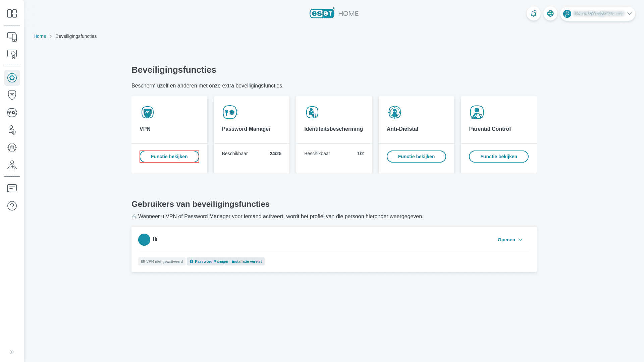Open the Identiteitsbescherming card title
This screenshot has width=644, height=362.
click(333, 129)
